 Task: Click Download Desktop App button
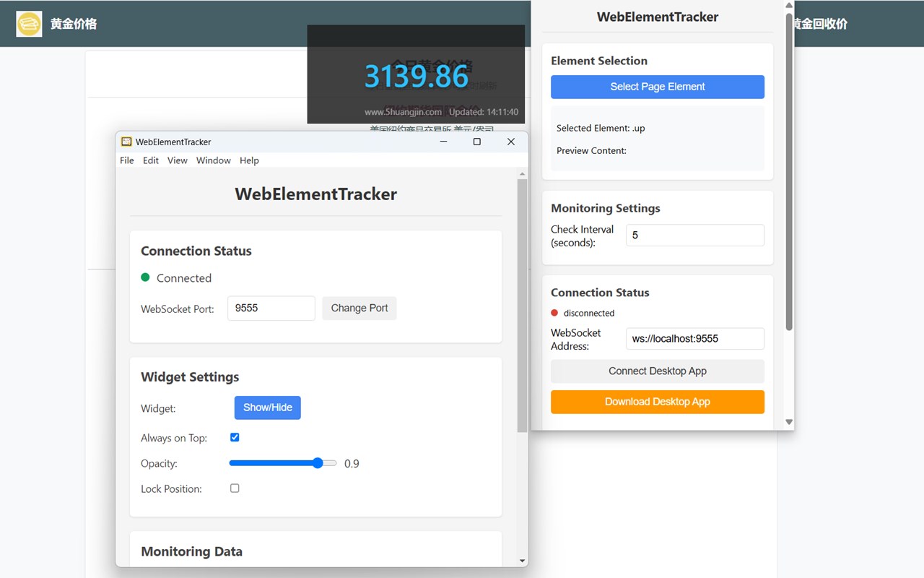tap(658, 402)
